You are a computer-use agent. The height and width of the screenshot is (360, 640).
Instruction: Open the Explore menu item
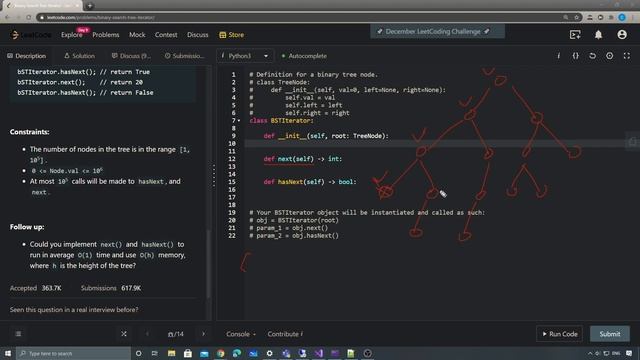click(72, 35)
